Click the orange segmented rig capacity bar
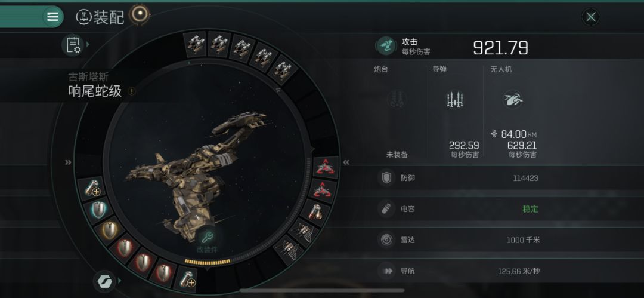The width and height of the screenshot is (644, 298). (x=208, y=262)
